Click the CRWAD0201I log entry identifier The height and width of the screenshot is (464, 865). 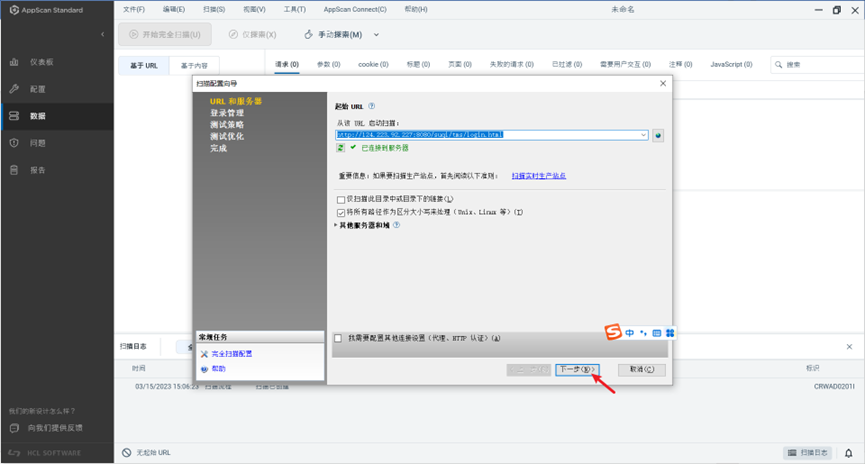tap(834, 387)
